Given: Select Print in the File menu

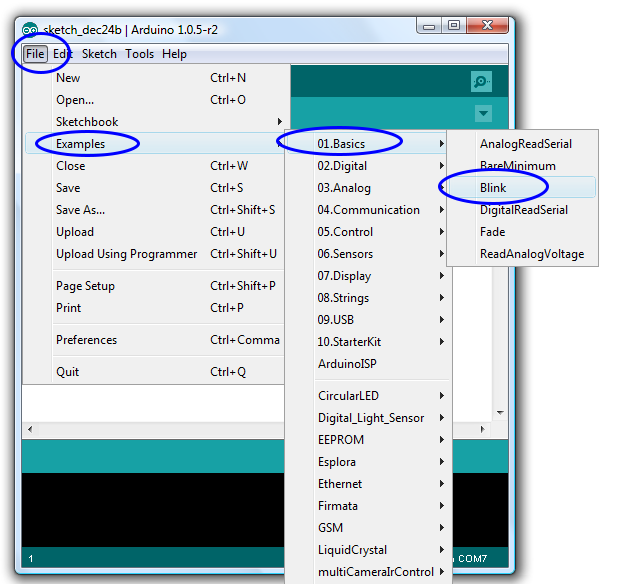Looking at the screenshot, I should point(156,308).
